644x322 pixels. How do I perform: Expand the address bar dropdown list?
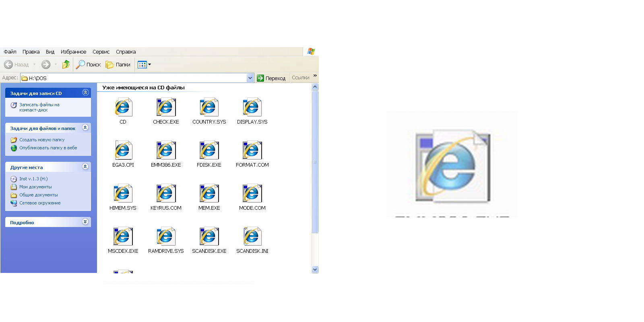(x=250, y=78)
